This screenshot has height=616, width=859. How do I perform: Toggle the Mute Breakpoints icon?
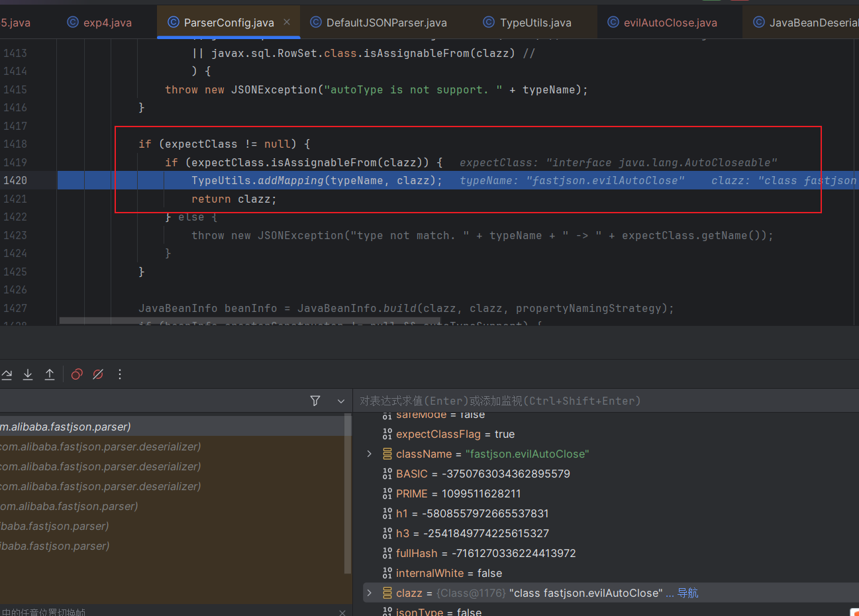click(98, 374)
